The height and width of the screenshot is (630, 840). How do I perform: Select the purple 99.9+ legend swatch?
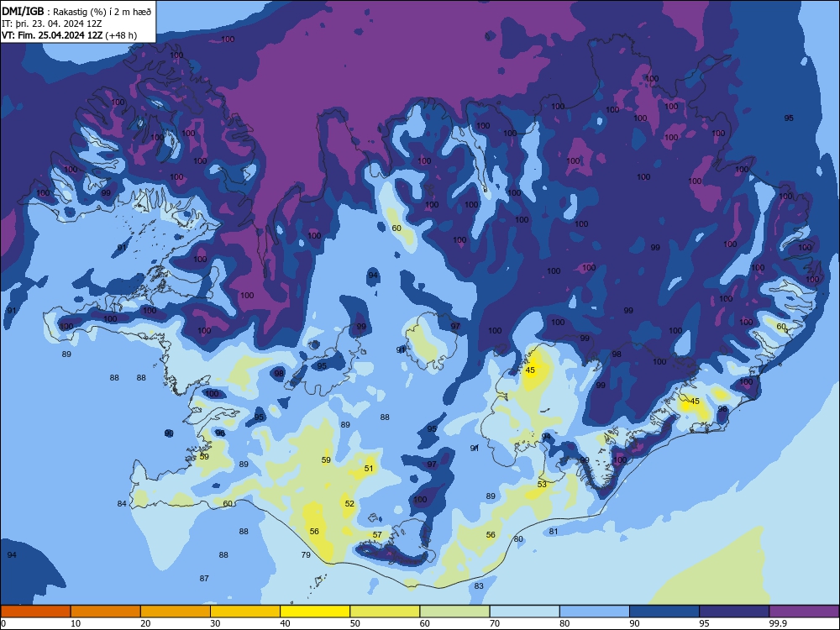point(804,612)
